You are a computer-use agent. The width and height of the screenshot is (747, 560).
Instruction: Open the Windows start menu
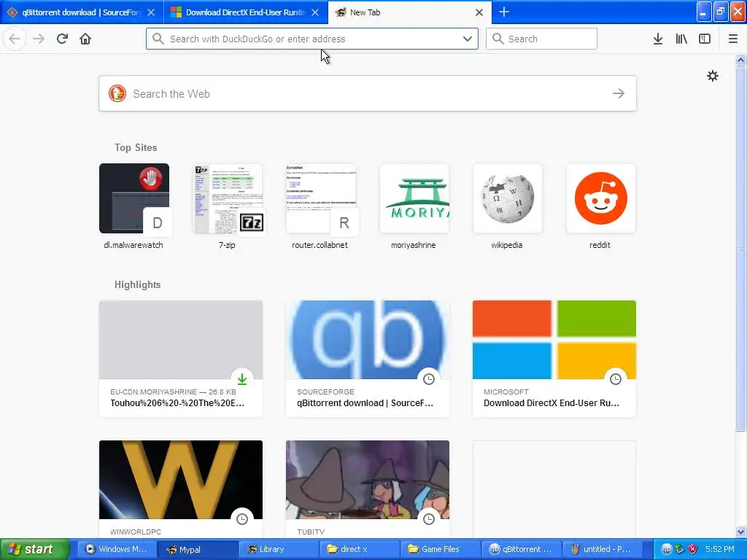click(x=35, y=549)
